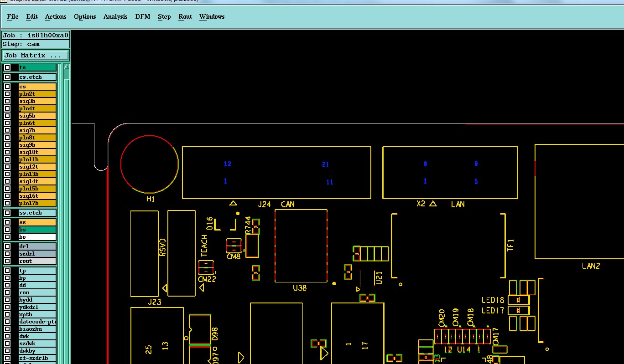Select the pln11b layer name
Viewport: 624px width, 364px height.
[37, 159]
